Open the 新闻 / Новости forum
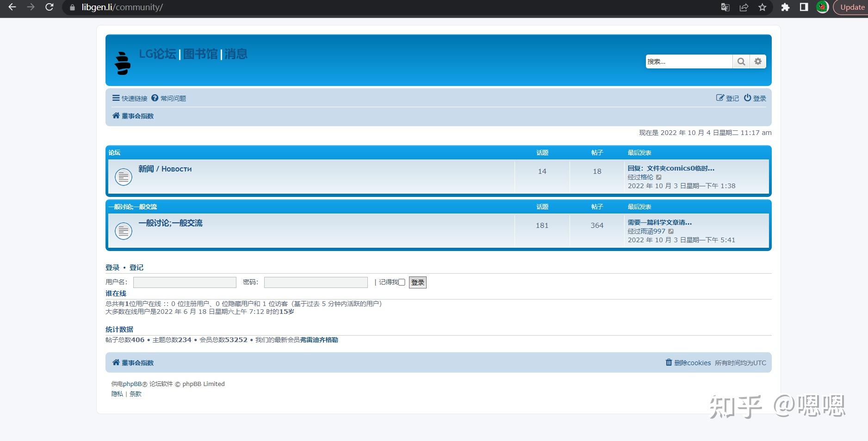Viewport: 868px width, 441px height. point(165,169)
